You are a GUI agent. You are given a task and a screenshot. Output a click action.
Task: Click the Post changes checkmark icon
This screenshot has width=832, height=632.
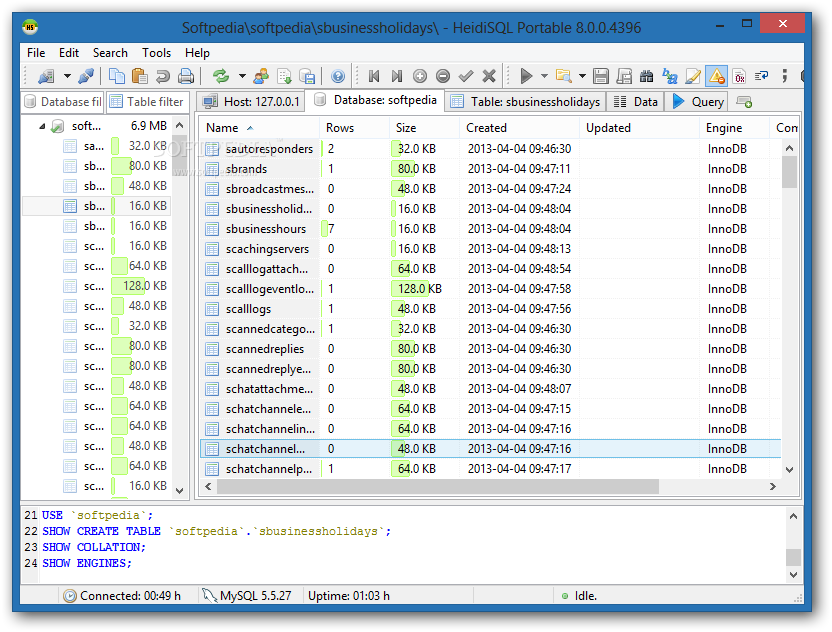pos(466,76)
